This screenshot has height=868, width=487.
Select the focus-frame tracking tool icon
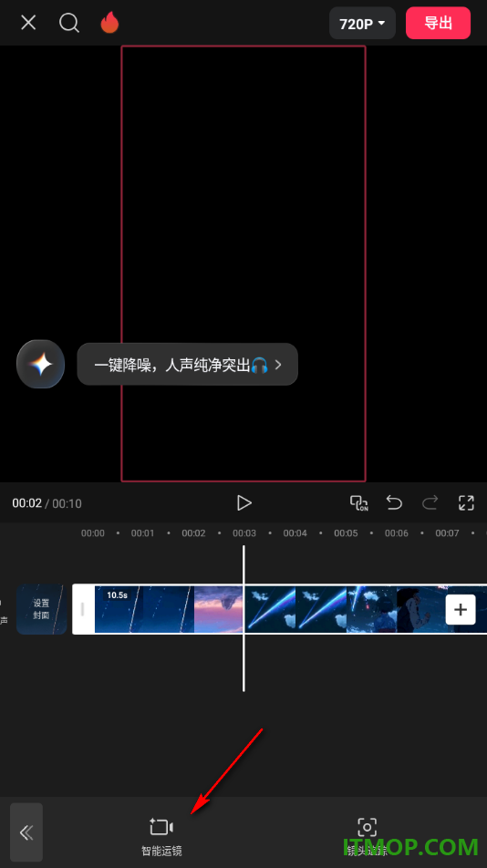[367, 827]
